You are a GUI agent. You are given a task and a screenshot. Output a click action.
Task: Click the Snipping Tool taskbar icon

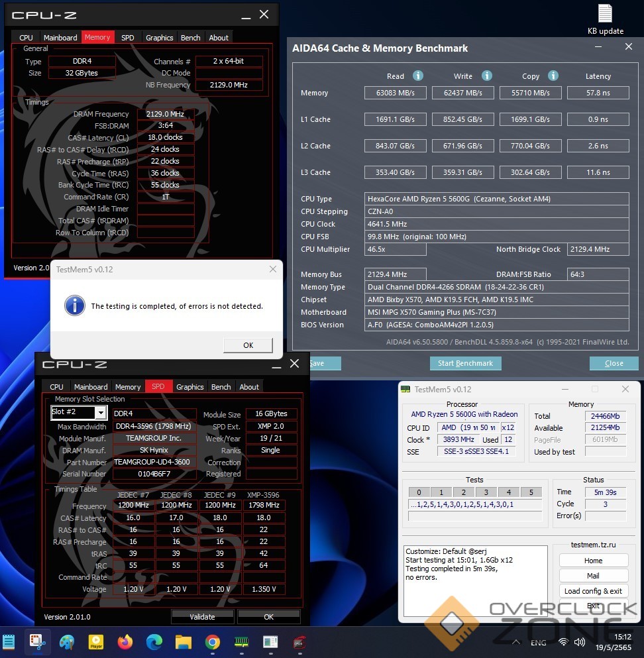(36, 641)
